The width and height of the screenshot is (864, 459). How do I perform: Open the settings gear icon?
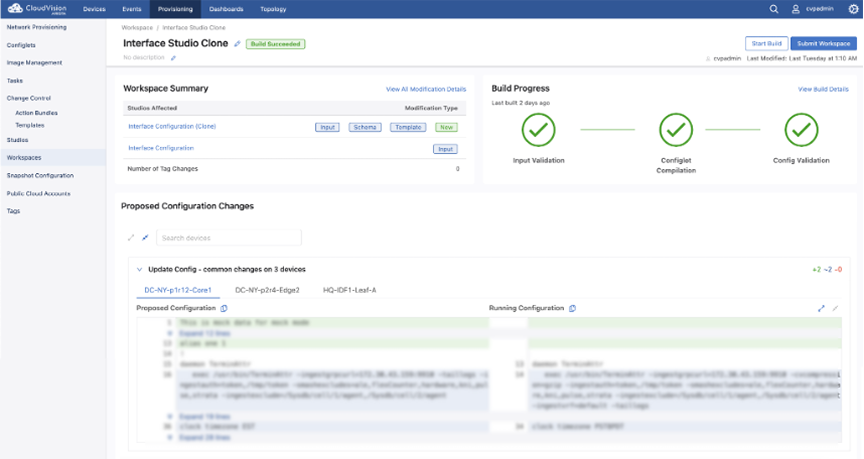tap(852, 9)
